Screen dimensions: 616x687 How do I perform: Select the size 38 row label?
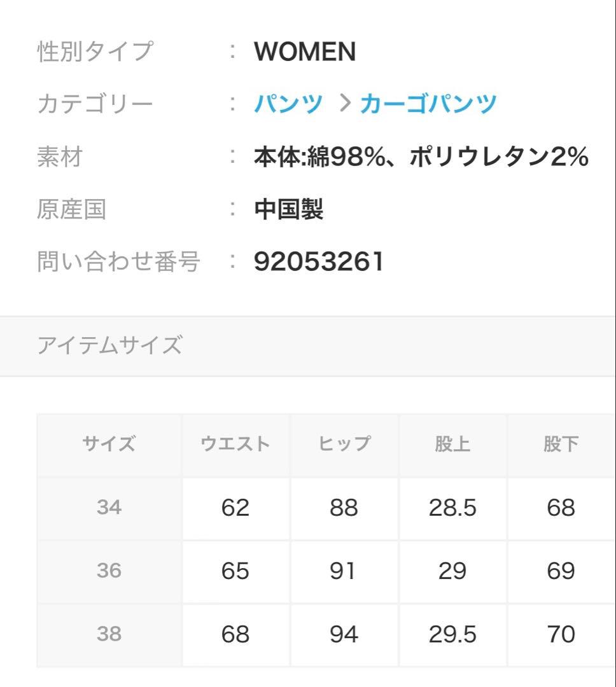[x=109, y=634]
